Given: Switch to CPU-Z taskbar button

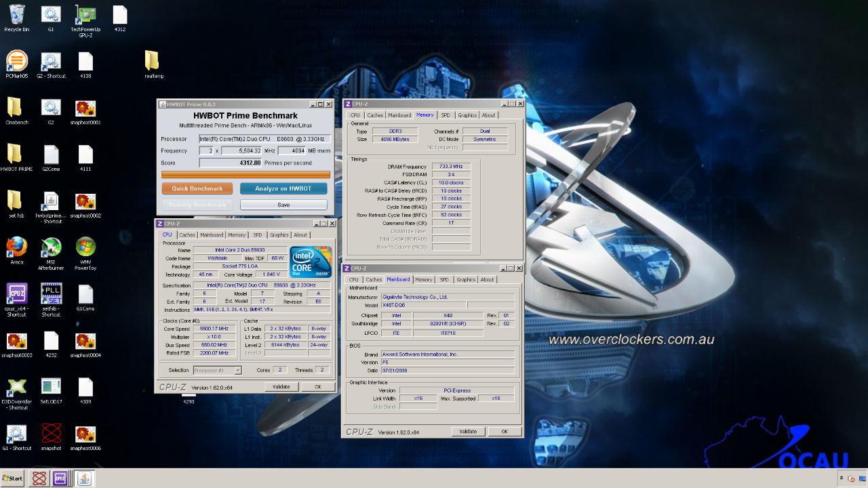Looking at the screenshot, I should pyautogui.click(x=60, y=479).
